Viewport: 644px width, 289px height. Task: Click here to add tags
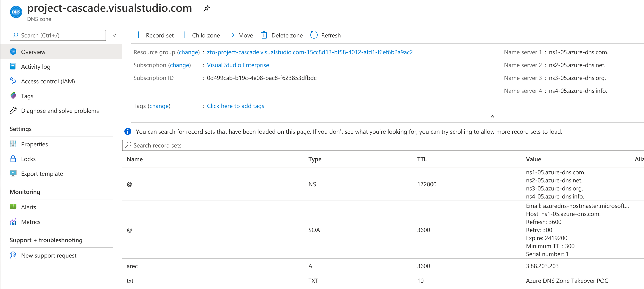click(x=235, y=106)
